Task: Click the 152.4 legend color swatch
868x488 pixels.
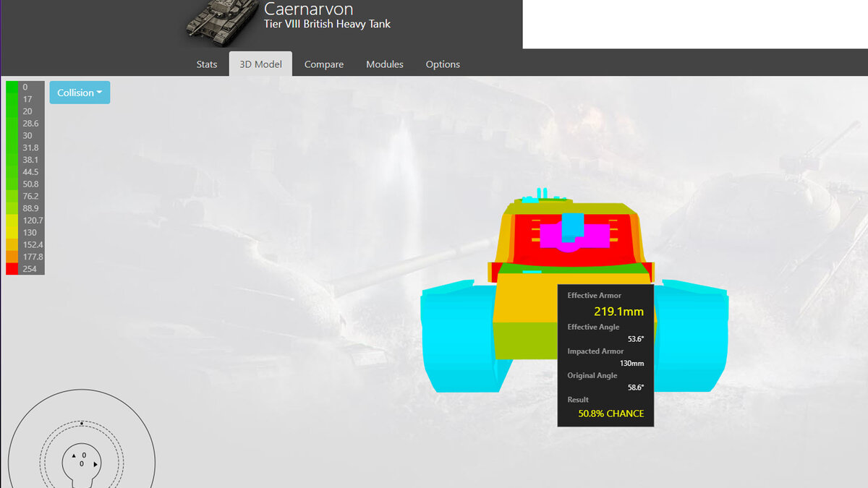Action: coord(12,244)
